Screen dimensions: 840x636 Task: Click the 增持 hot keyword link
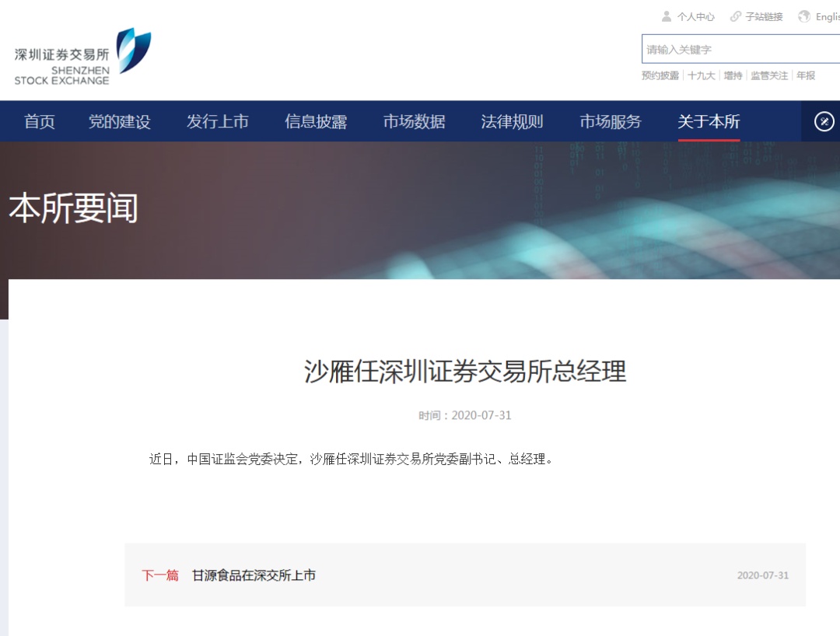(731, 75)
